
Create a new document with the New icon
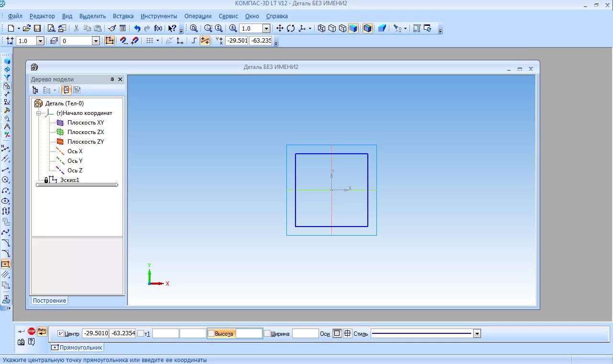(11, 28)
